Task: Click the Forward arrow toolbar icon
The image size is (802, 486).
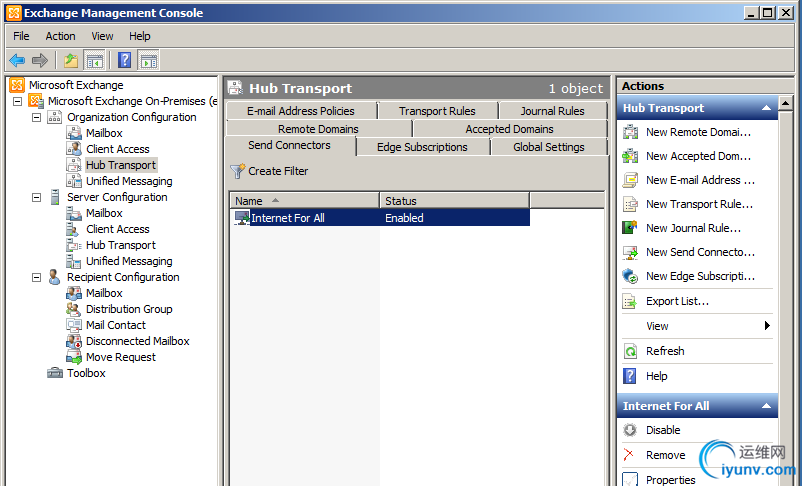Action: [40, 60]
